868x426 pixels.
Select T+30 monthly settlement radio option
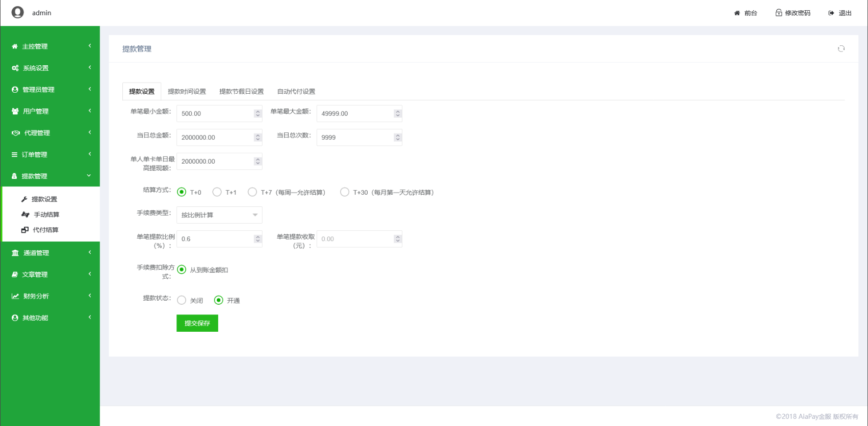coord(345,192)
